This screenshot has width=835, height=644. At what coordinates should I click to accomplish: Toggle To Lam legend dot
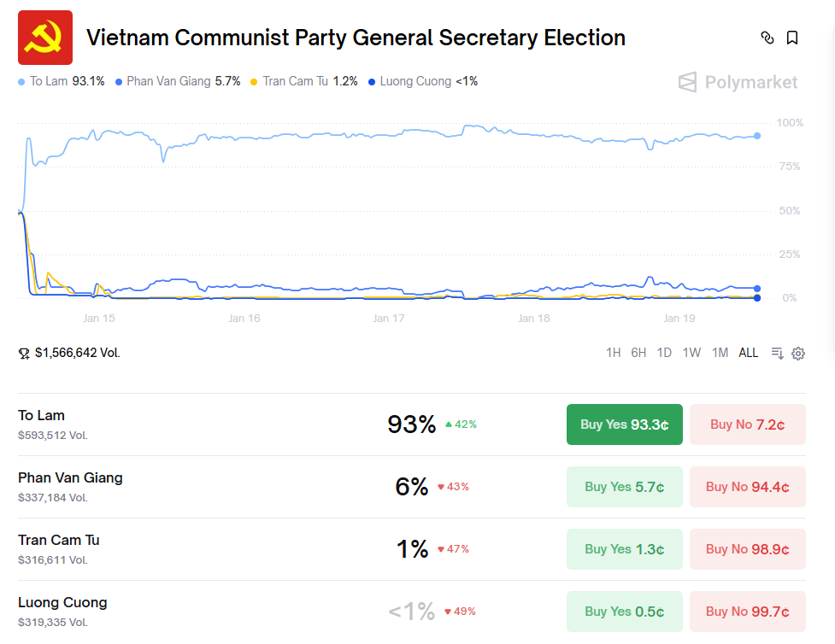[21, 82]
